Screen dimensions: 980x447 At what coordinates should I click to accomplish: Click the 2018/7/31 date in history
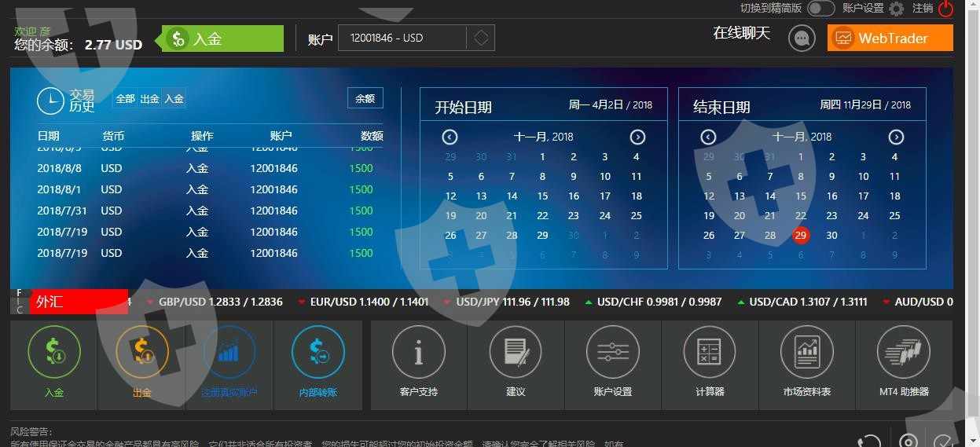pyautogui.click(x=62, y=211)
